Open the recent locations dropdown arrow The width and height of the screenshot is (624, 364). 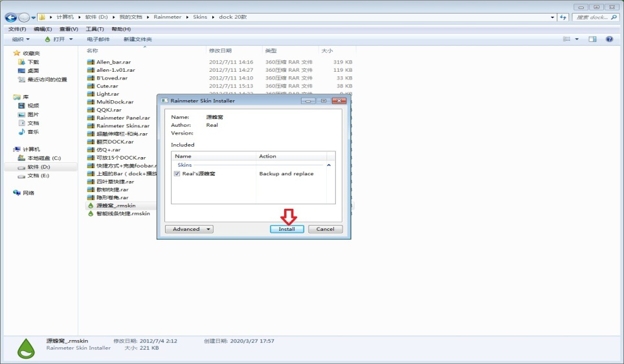pos(34,17)
